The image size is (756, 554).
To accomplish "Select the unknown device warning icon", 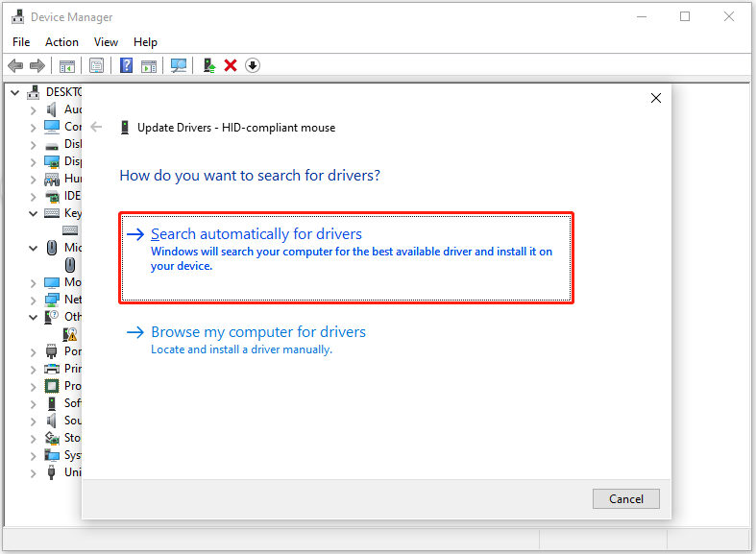I will (70, 334).
